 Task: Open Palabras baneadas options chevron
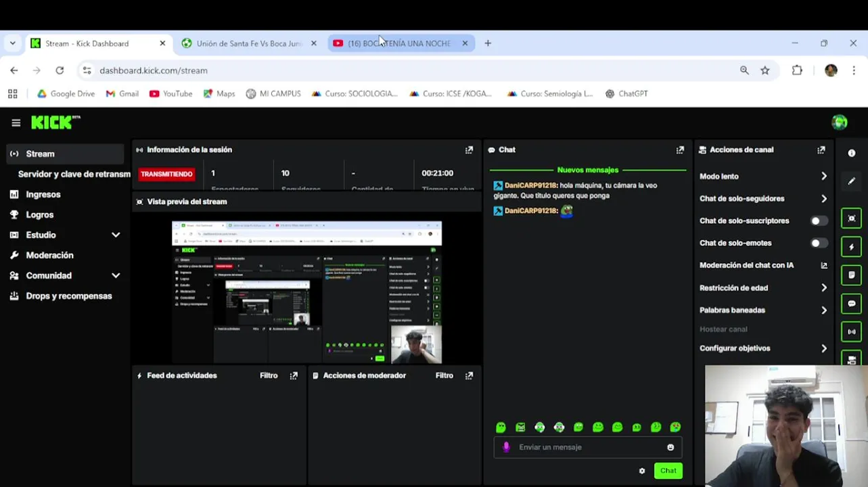(824, 310)
